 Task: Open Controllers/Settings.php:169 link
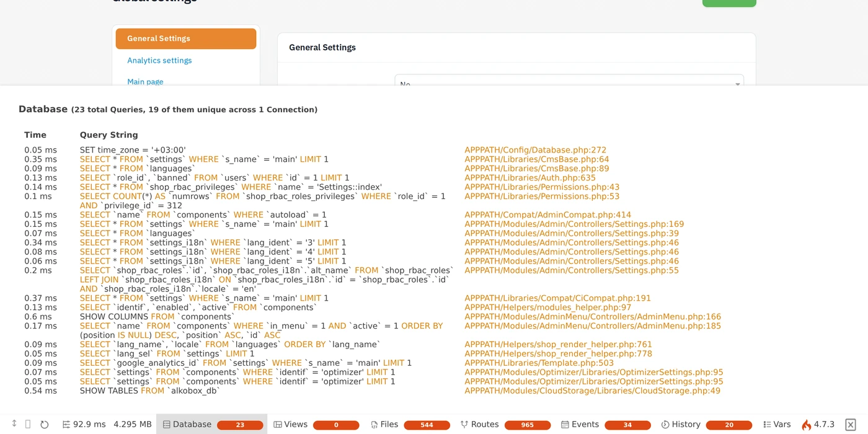point(574,224)
